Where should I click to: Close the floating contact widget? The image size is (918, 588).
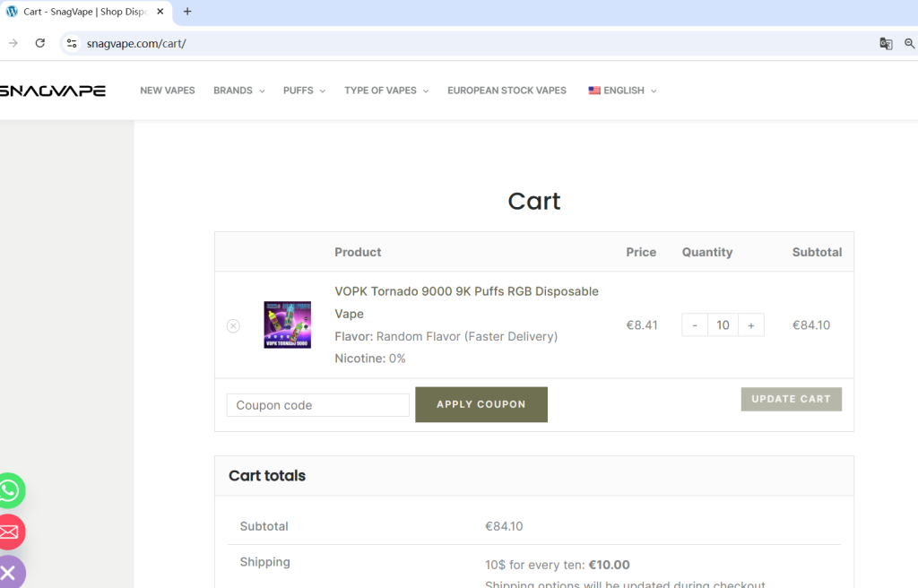click(9, 572)
